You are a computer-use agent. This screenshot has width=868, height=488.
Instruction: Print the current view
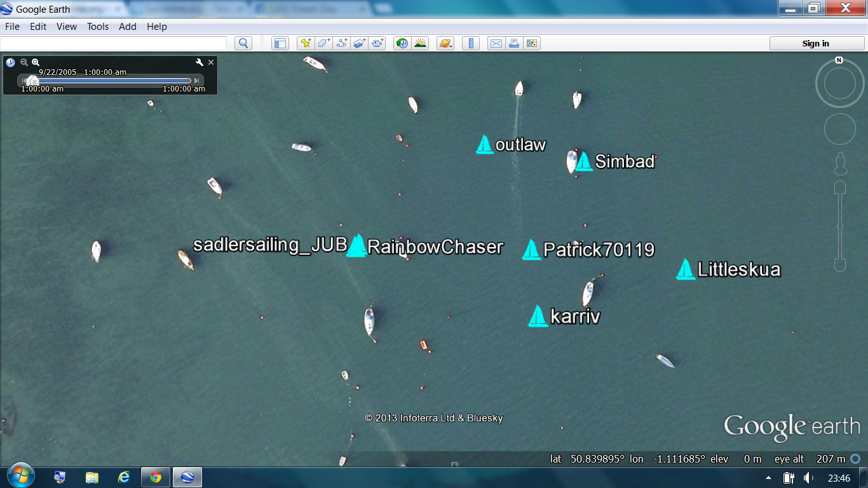pyautogui.click(x=514, y=43)
